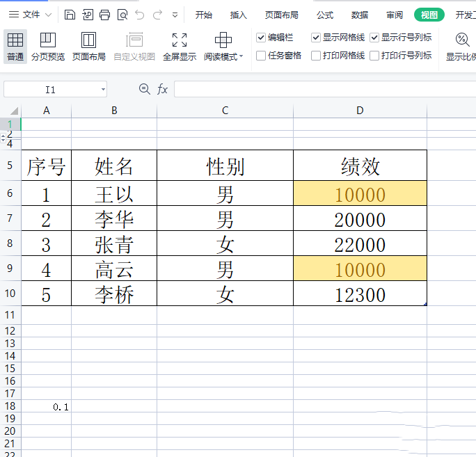Click the 20000 cell

point(360,218)
